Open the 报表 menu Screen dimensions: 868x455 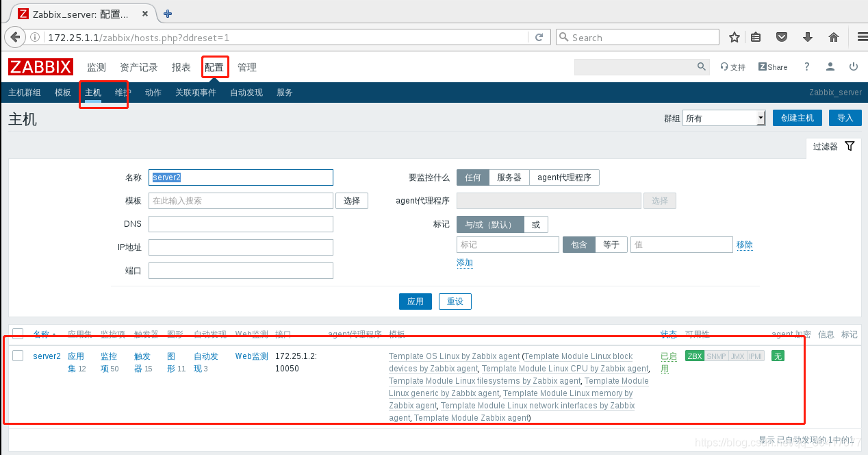[x=181, y=67]
